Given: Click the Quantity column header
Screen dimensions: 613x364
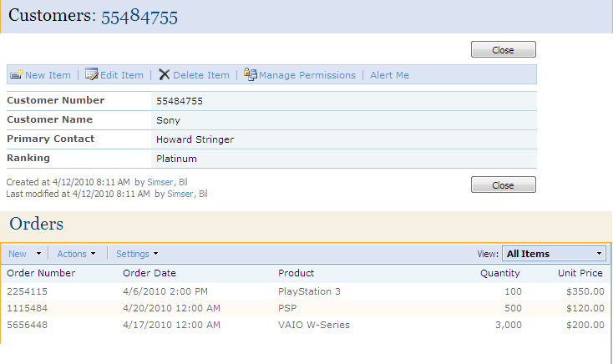Looking at the screenshot, I should point(500,273).
